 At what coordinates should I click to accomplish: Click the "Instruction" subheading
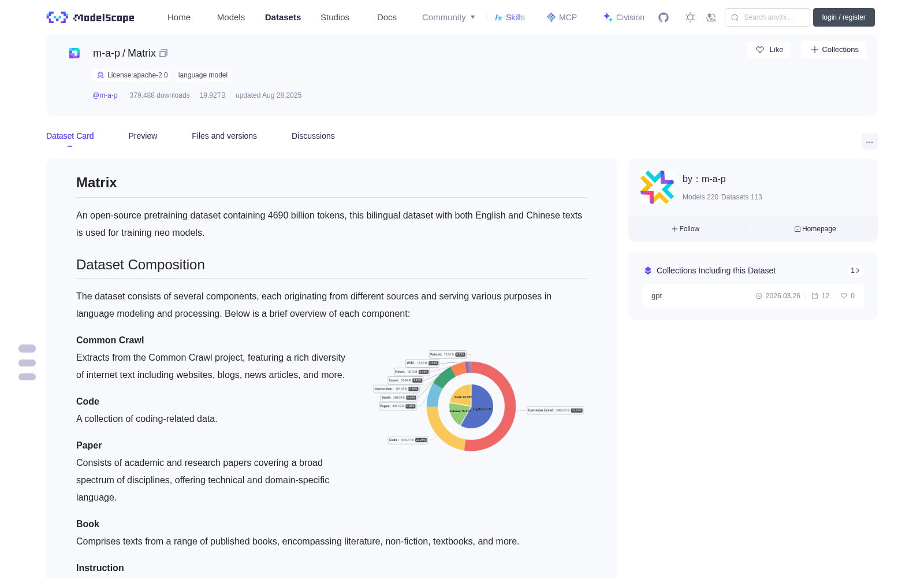pos(100,568)
